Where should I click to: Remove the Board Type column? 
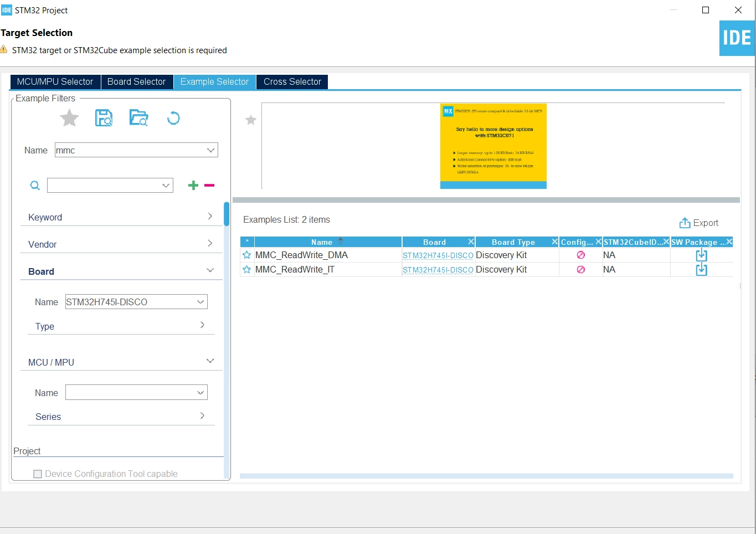click(x=554, y=242)
